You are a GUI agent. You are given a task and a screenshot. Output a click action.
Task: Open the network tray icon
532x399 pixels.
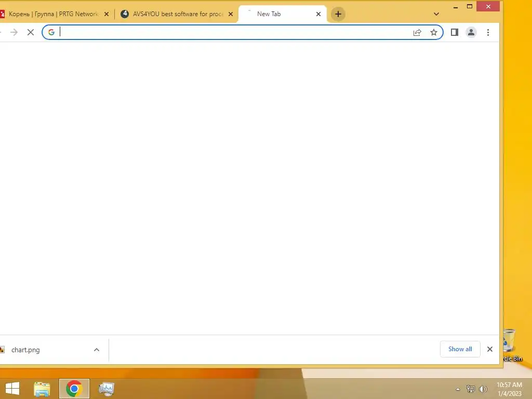point(470,389)
